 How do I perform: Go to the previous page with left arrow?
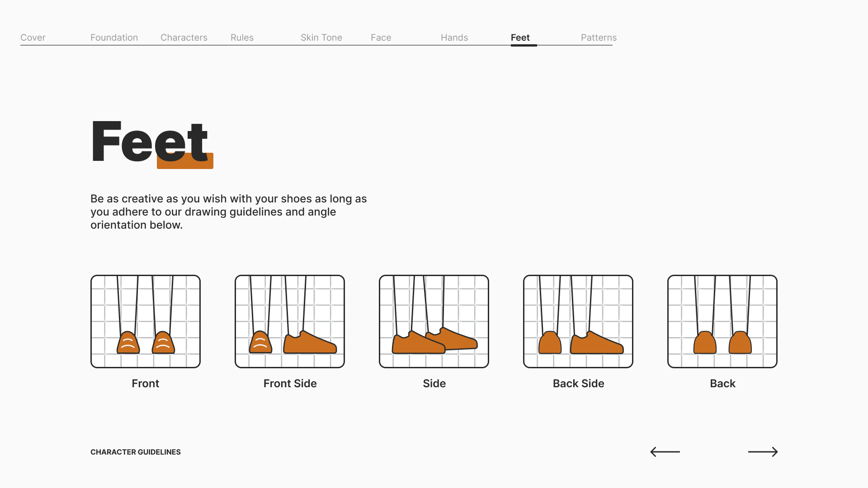tap(665, 452)
